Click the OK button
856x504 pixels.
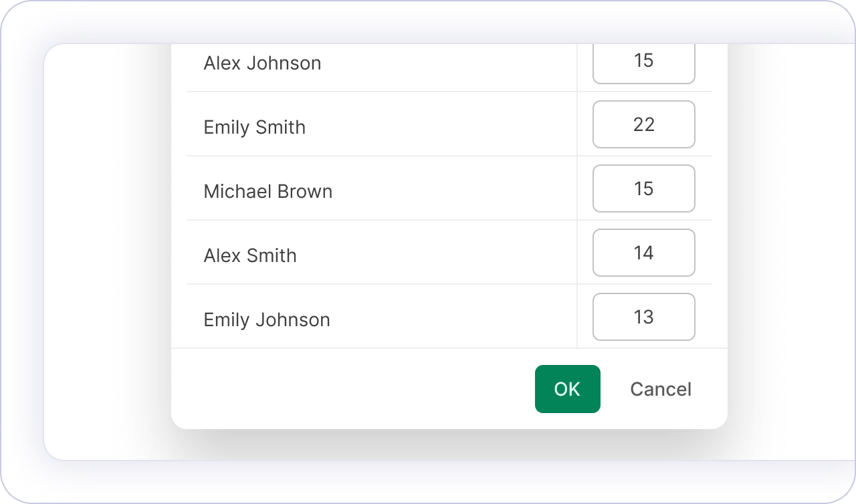pos(567,389)
